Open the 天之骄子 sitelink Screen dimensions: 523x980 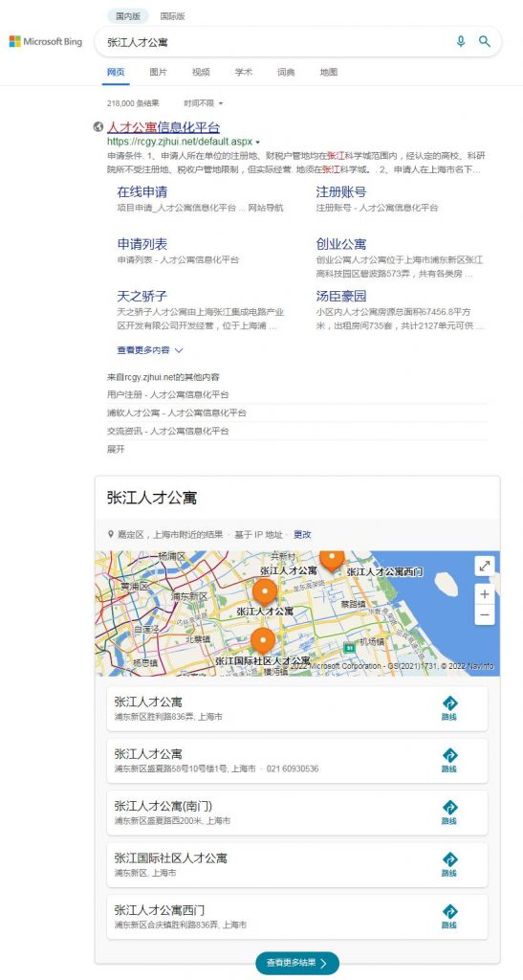click(x=142, y=296)
